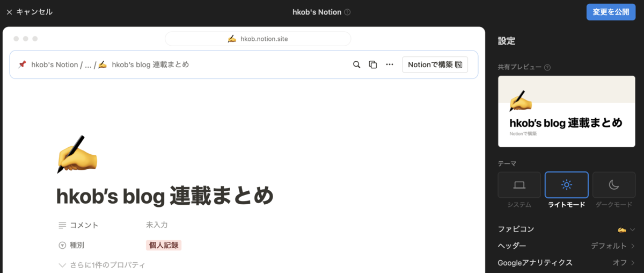Click the 個人記録 tag
Screen dimensions: 644x273
(164, 245)
